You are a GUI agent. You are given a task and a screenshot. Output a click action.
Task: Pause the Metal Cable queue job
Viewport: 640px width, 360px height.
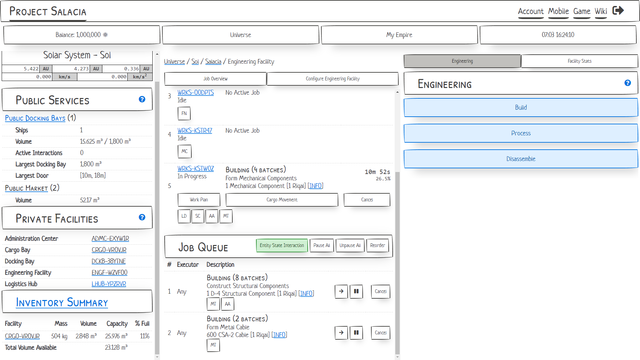tap(356, 333)
